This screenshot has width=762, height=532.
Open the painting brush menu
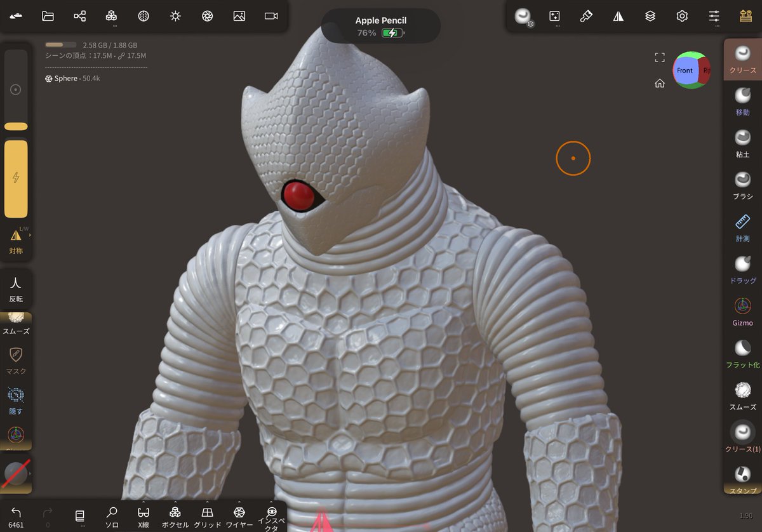[586, 16]
